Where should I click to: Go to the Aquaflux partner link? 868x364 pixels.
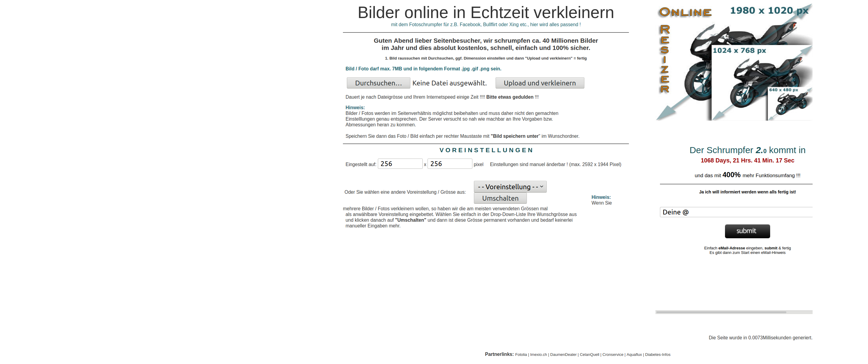click(634, 355)
